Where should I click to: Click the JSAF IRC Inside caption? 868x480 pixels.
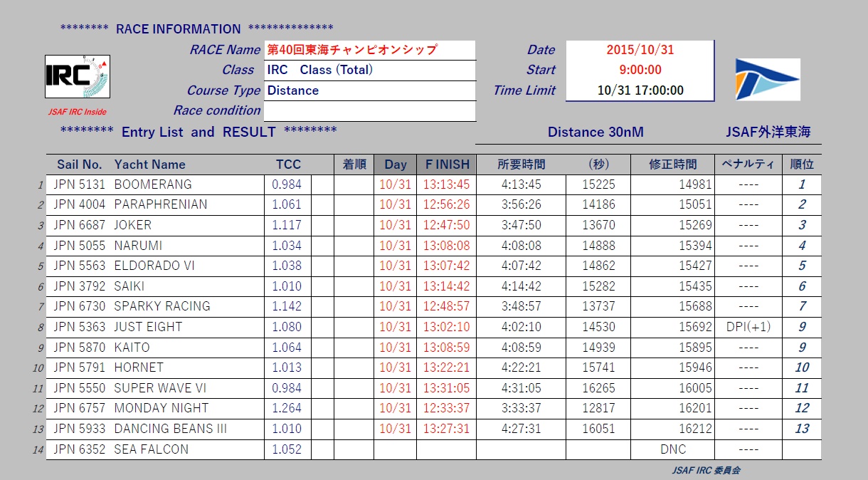tap(78, 112)
